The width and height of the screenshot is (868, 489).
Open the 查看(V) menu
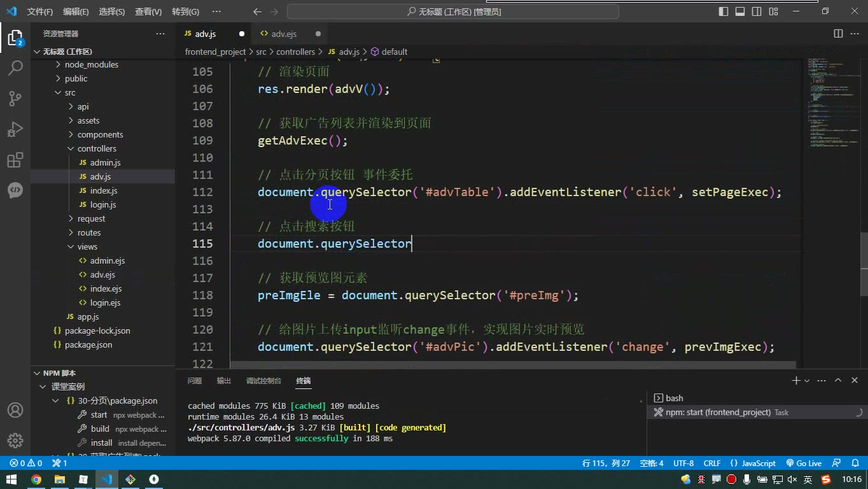click(148, 11)
